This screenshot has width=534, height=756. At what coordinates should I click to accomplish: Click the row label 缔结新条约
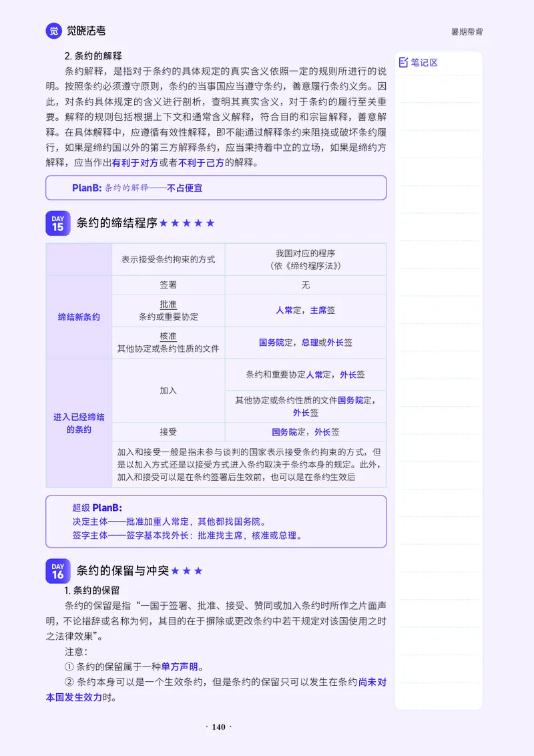[79, 317]
